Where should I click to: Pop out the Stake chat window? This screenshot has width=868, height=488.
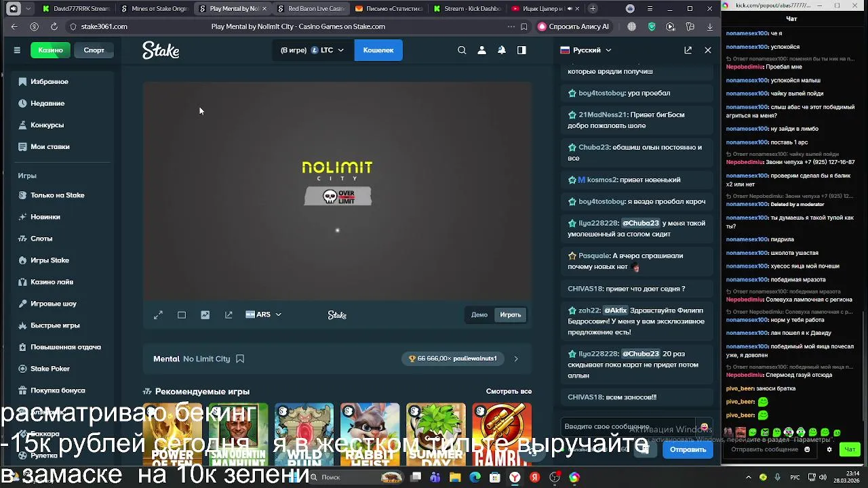click(688, 50)
